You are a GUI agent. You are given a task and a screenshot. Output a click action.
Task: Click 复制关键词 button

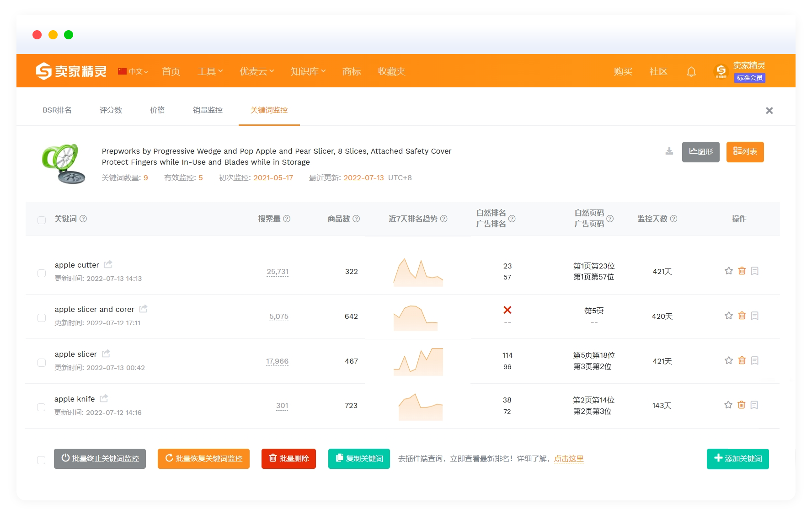359,459
